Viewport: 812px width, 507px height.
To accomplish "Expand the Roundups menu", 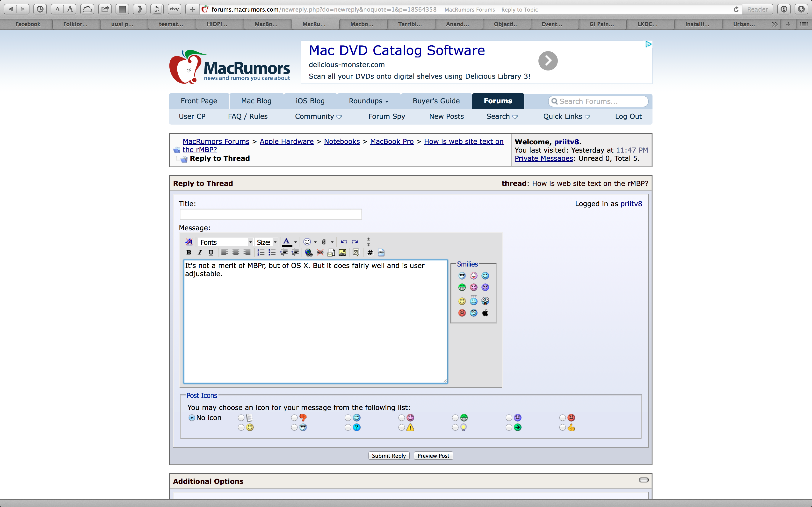I will coord(368,101).
